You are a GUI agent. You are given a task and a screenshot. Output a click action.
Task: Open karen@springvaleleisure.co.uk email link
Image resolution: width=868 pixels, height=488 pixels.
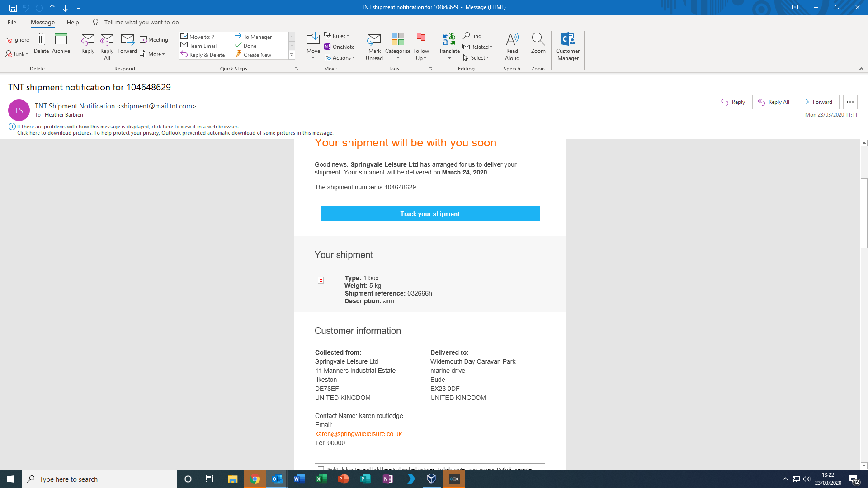click(358, 434)
